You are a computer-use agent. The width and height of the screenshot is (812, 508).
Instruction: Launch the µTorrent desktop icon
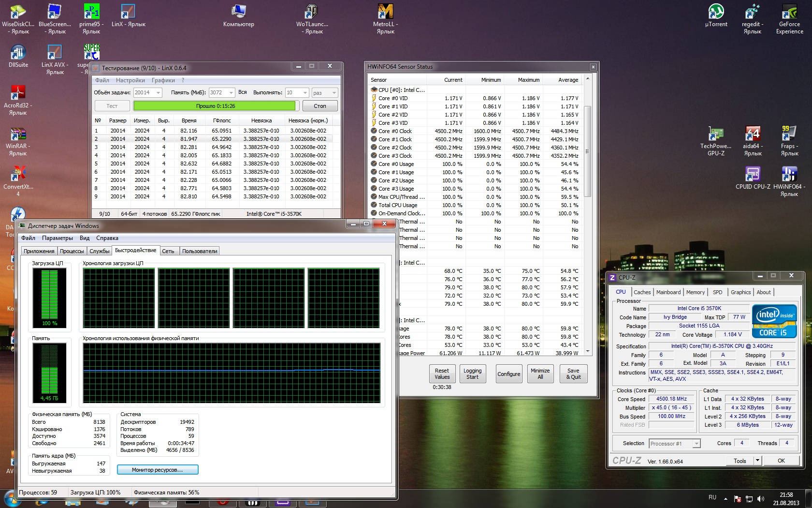point(716,15)
